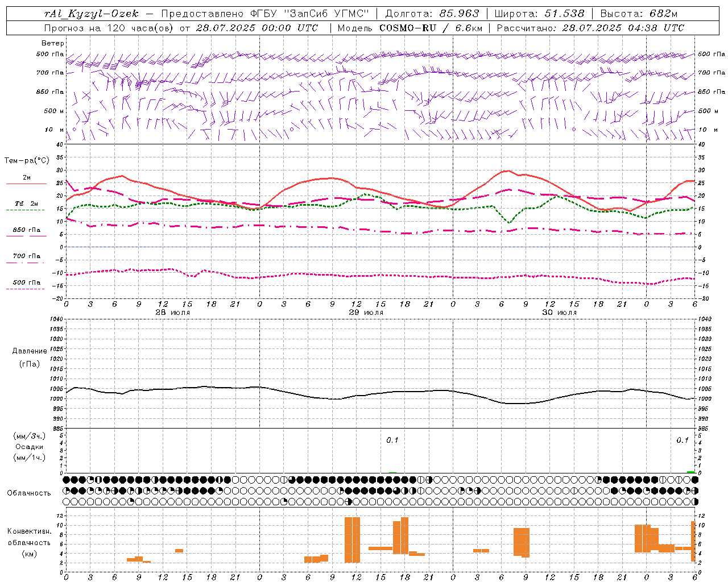The image size is (728, 582).
Task: Click the Высота: 682м value
Action: point(639,14)
